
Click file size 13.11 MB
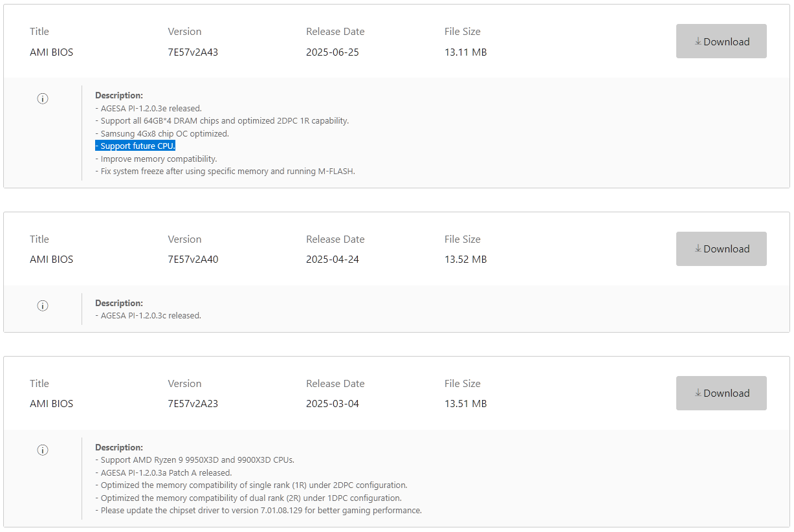coord(466,52)
